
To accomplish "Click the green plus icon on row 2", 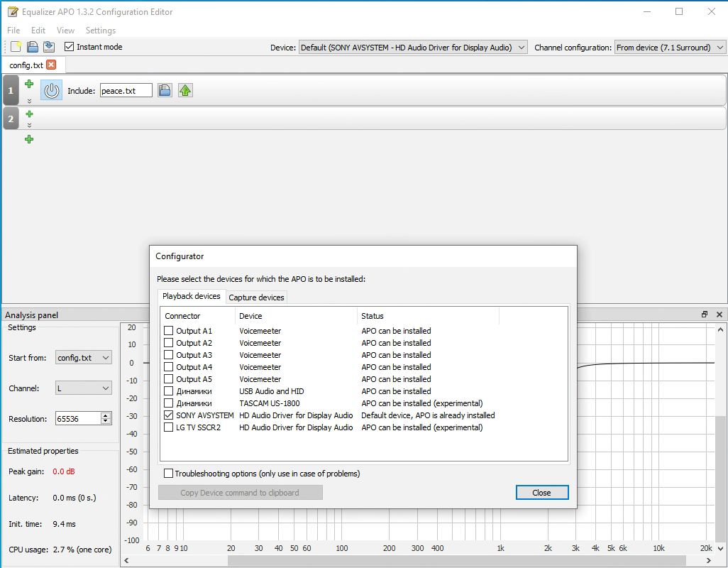I will click(29, 114).
